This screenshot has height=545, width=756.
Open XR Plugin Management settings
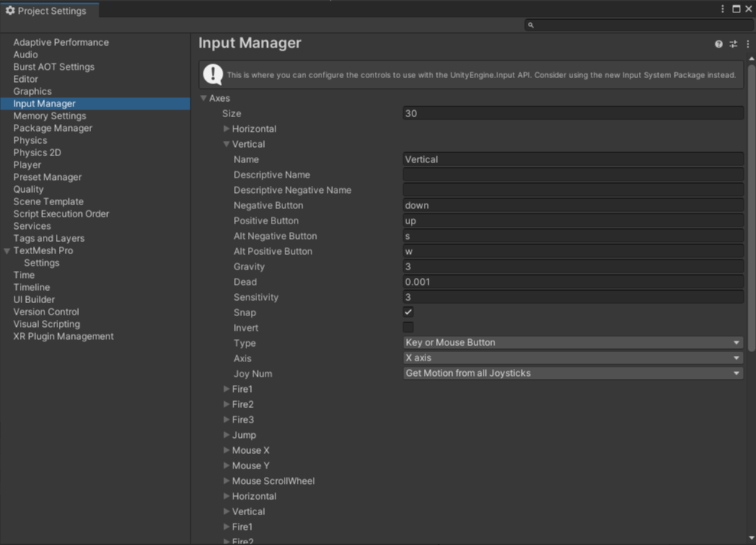pyautogui.click(x=64, y=336)
